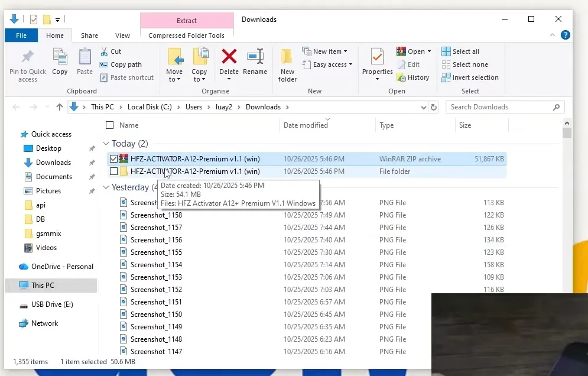
Task: Open the File menu
Action: click(21, 35)
